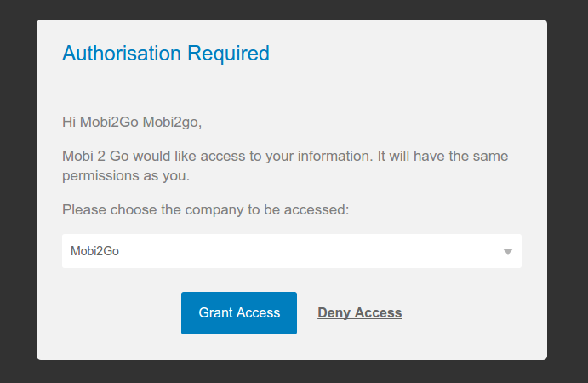
Task: Click the Authorisation Required heading
Action: pyautogui.click(x=166, y=54)
